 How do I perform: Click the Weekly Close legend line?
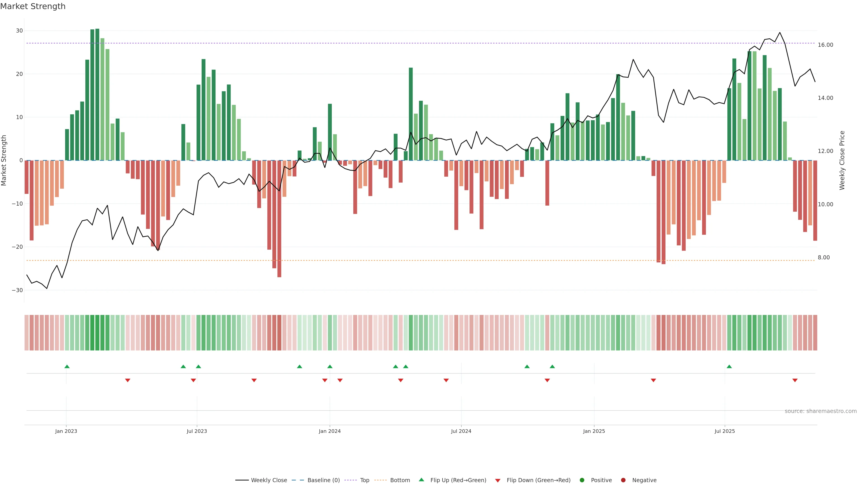[x=242, y=480]
